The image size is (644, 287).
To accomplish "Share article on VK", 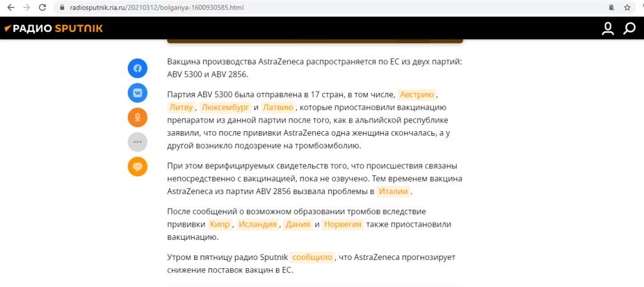I will click(138, 92).
